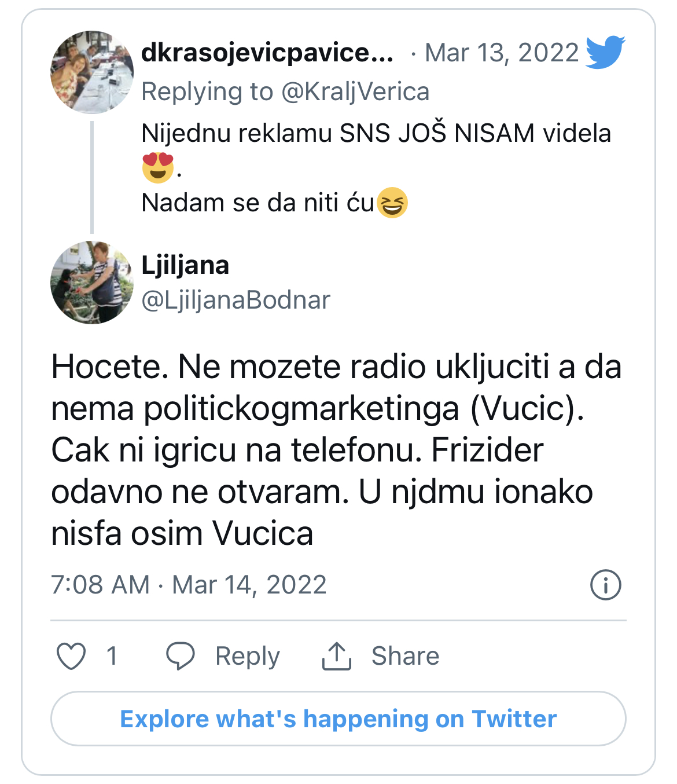Click the Share text label
677x784 pixels.
[405, 656]
